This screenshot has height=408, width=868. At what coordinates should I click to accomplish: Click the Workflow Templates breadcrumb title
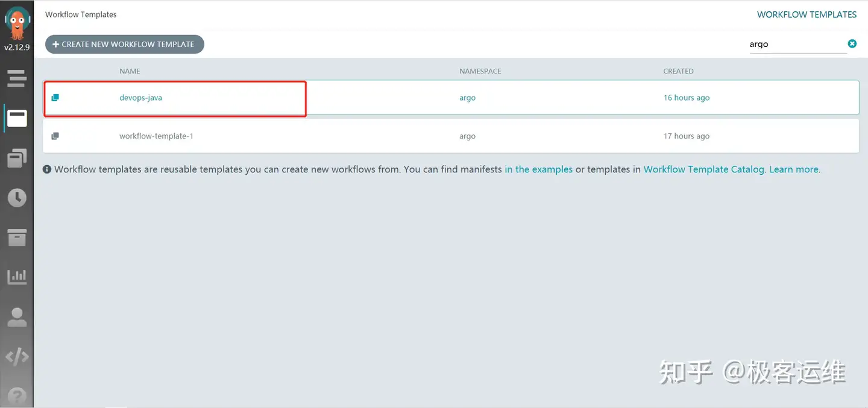(x=81, y=14)
